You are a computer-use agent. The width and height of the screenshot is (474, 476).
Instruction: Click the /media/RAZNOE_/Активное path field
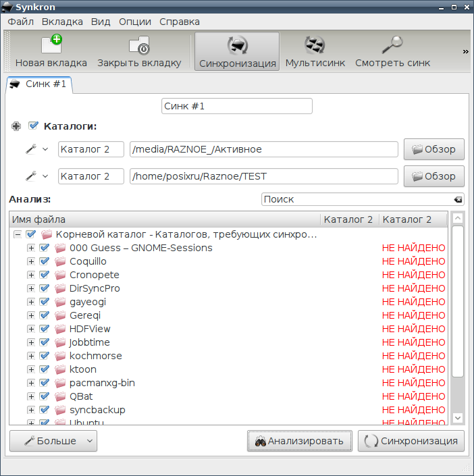tap(264, 149)
